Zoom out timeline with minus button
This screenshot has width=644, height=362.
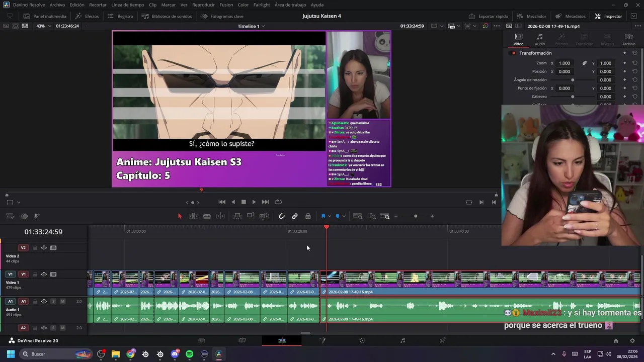click(396, 216)
